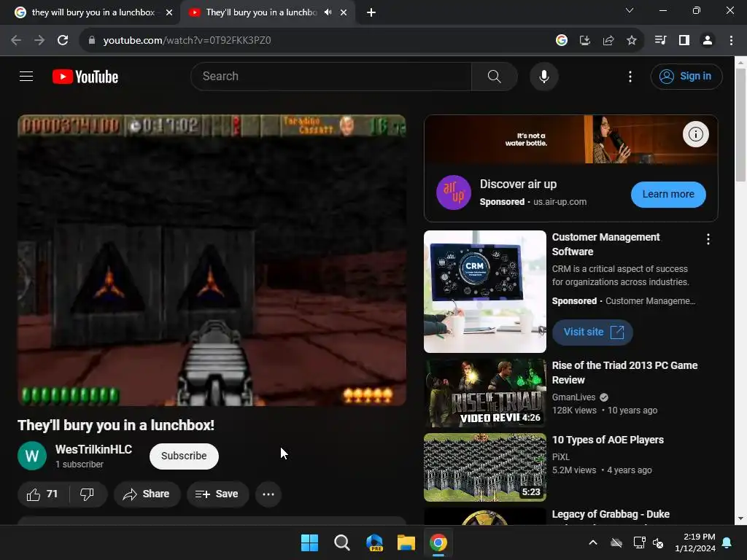Click the address bar URL
The width and height of the screenshot is (747, 560).
point(187,41)
